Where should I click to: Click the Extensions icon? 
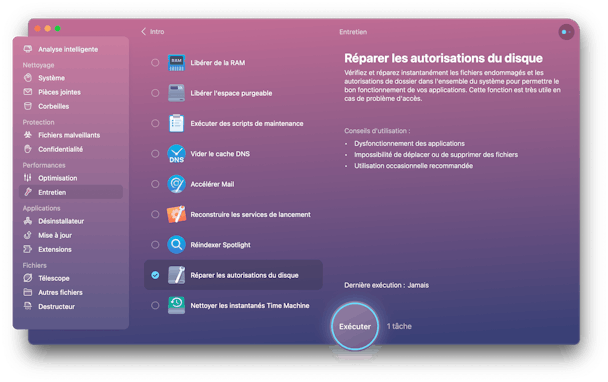coord(28,249)
